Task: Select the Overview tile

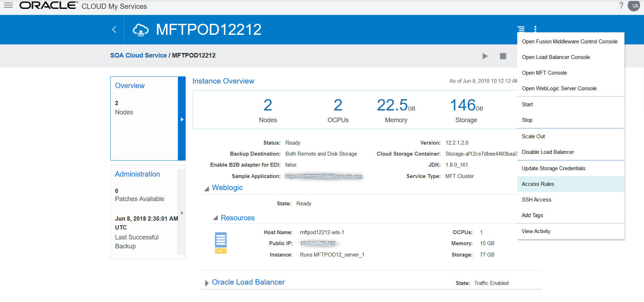Action: pyautogui.click(x=130, y=86)
